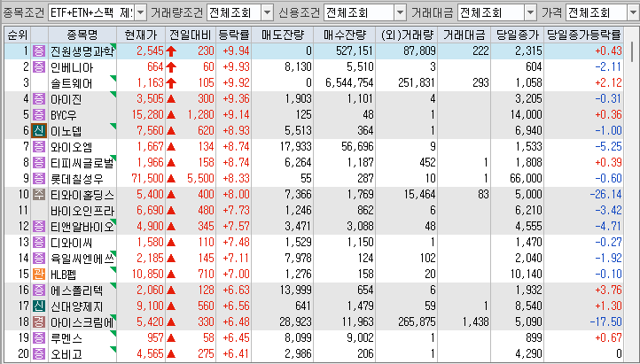640x364 pixels.
Task: Select stock name 롯데칠성우
Action: pos(77,179)
